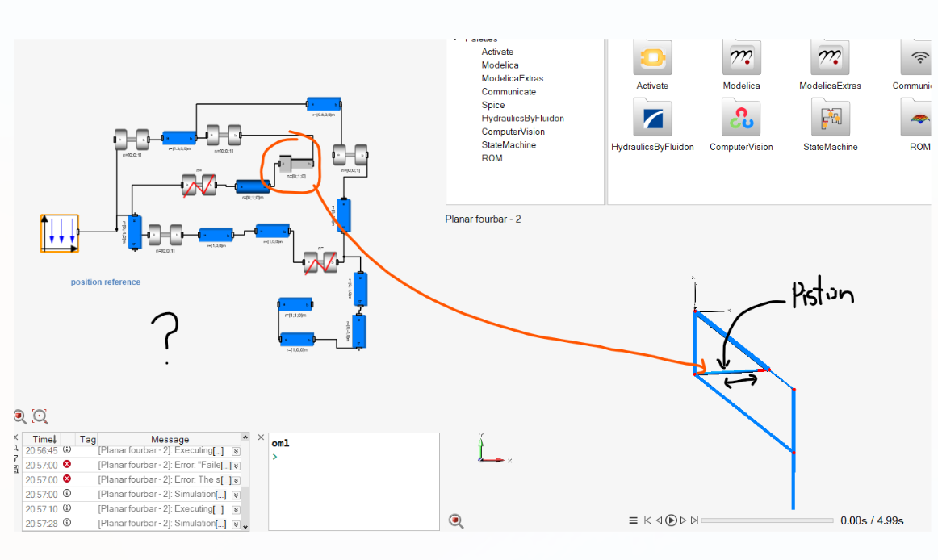938x560 pixels.
Task: Click zoom-fit icon in the 3D animation view
Action: pos(456,521)
